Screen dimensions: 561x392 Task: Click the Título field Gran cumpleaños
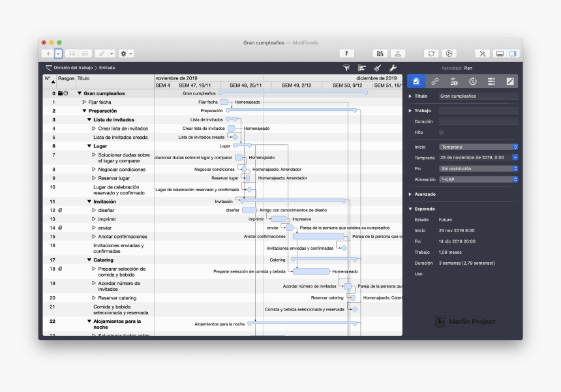pos(478,97)
